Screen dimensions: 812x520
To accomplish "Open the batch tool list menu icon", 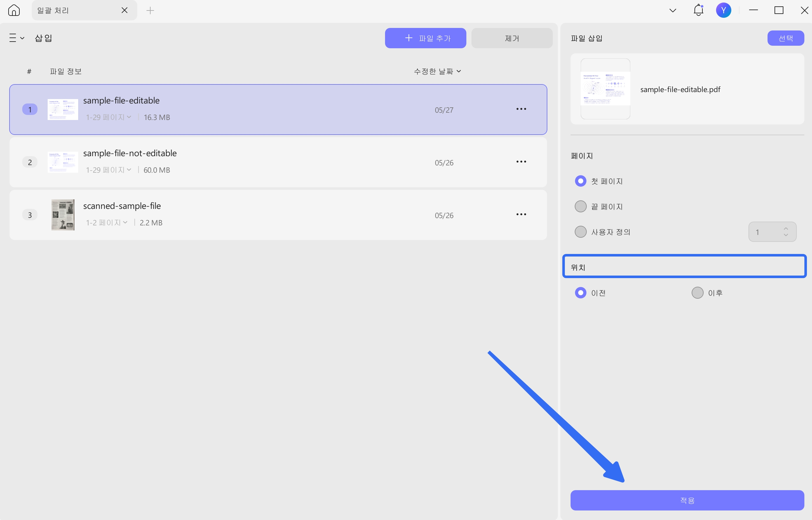I will pos(17,38).
